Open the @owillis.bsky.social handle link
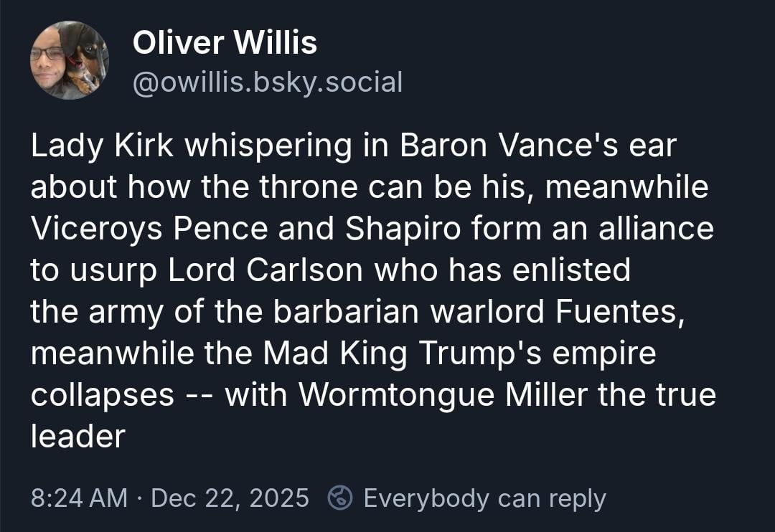Image resolution: width=775 pixels, height=532 pixels. (268, 82)
